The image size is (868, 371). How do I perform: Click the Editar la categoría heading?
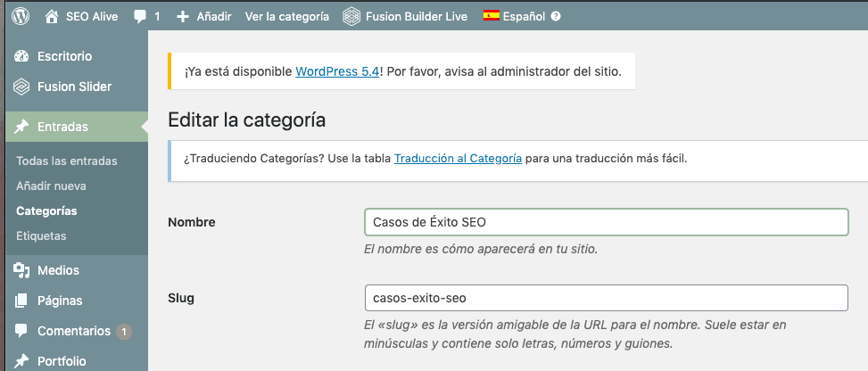coord(246,120)
